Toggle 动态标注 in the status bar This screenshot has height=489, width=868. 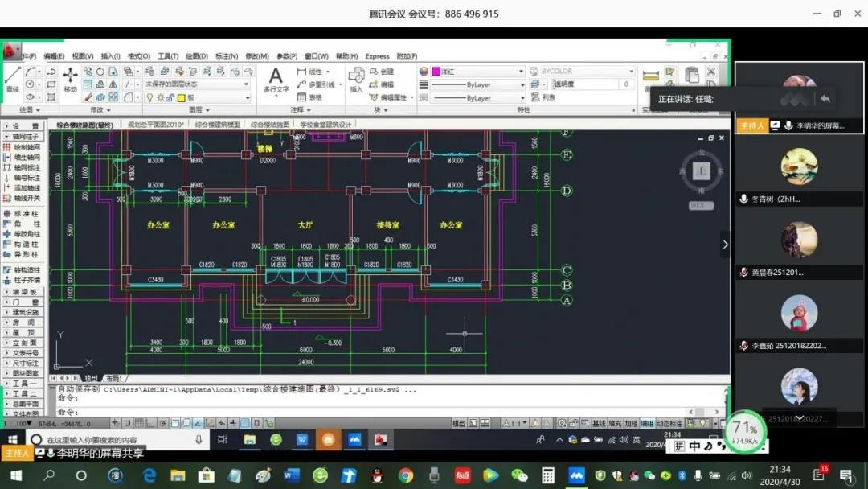(669, 423)
